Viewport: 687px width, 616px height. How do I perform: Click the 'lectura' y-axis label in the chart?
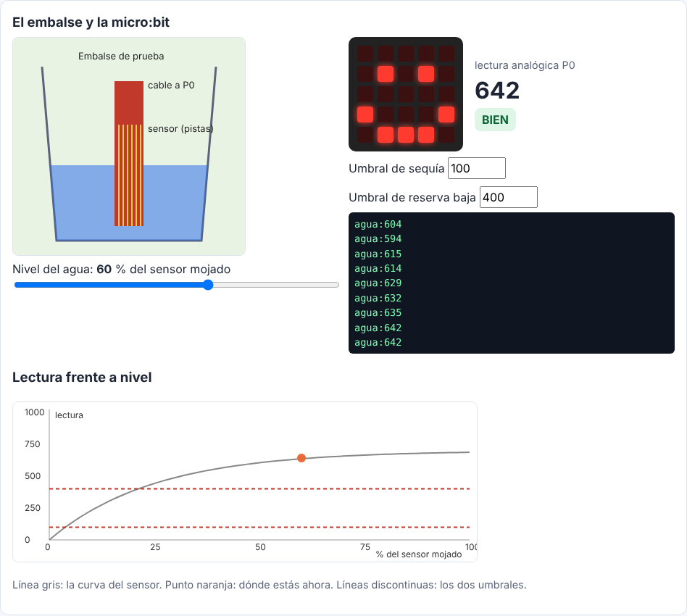69,415
